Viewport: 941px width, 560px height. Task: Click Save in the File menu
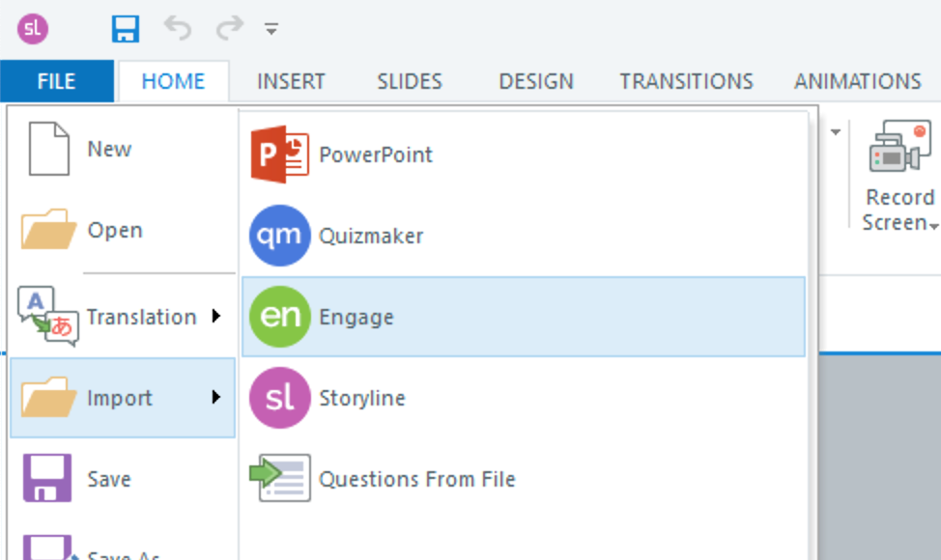tap(108, 479)
